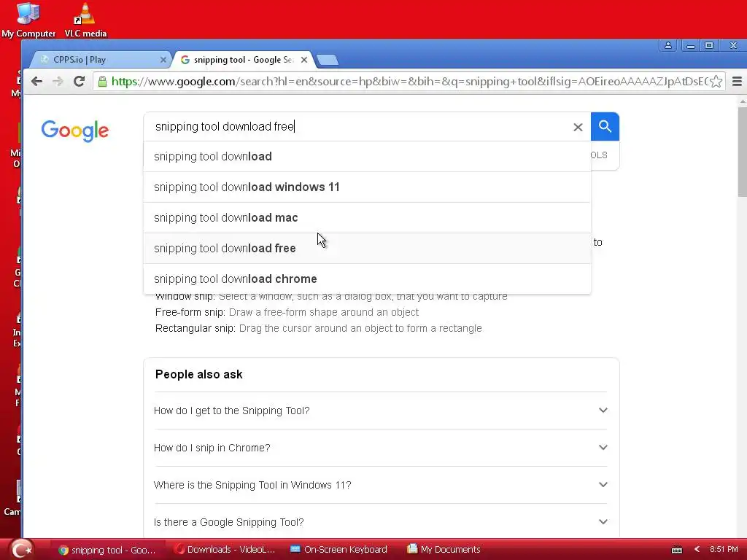Open the Chrome hamburger menu
Screen dimensions: 747x560
tap(737, 82)
